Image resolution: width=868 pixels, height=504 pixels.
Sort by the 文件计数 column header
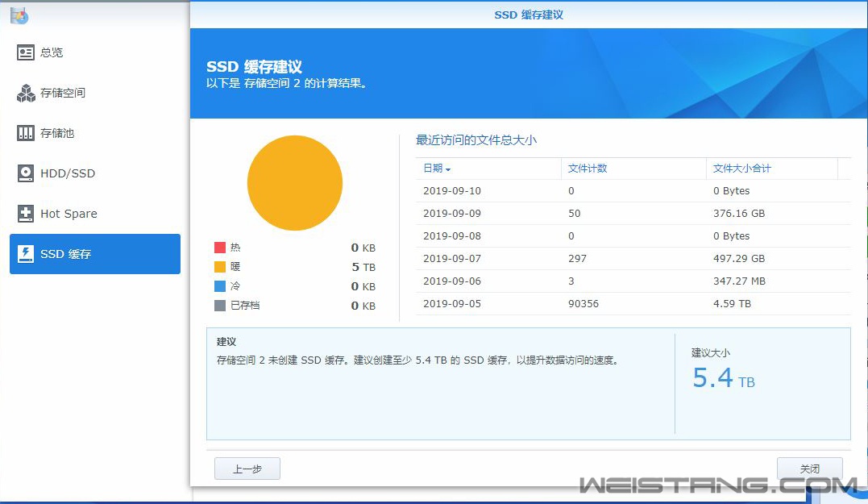point(588,169)
